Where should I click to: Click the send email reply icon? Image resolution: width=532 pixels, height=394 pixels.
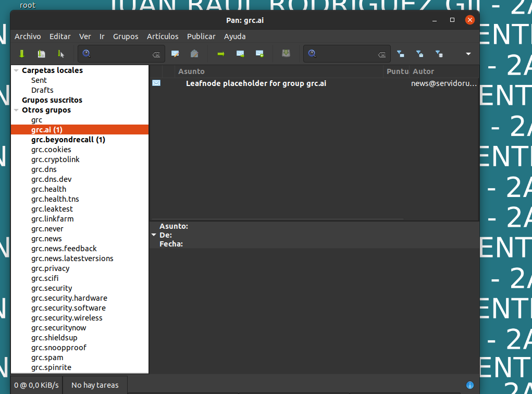click(x=194, y=54)
